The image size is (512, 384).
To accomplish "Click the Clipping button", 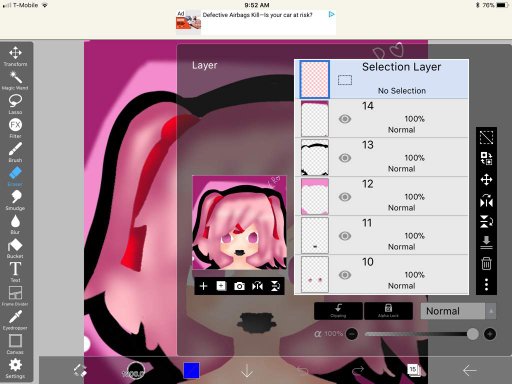I will [x=338, y=311].
